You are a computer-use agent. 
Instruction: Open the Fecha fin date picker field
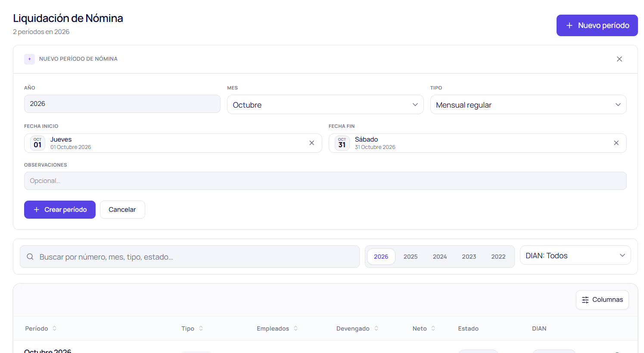477,143
